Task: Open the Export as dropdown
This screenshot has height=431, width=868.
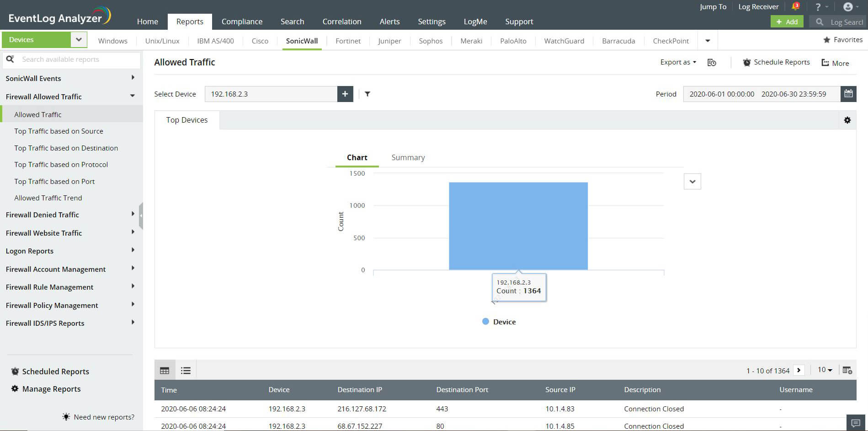Action: [x=678, y=62]
